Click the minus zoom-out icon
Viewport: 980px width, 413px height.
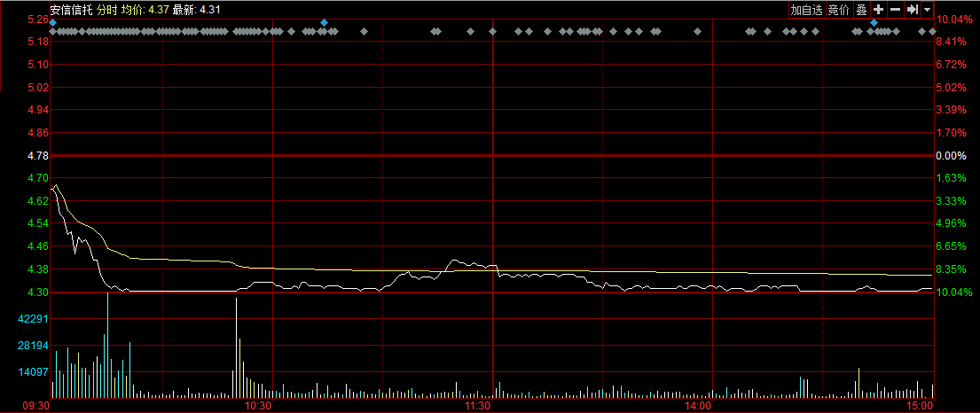(895, 10)
